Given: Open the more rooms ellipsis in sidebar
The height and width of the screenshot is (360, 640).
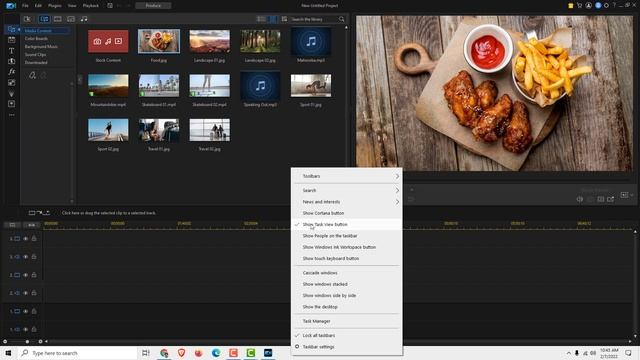Looking at the screenshot, I should pos(11,115).
